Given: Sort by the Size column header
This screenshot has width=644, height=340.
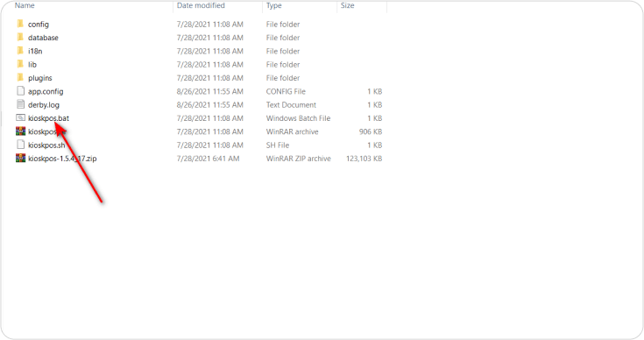Looking at the screenshot, I should click(348, 5).
